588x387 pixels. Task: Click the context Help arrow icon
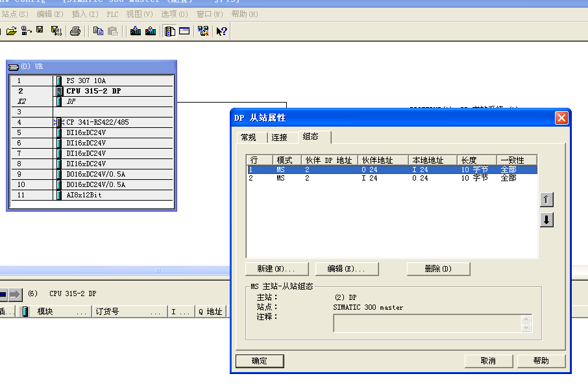[221, 31]
